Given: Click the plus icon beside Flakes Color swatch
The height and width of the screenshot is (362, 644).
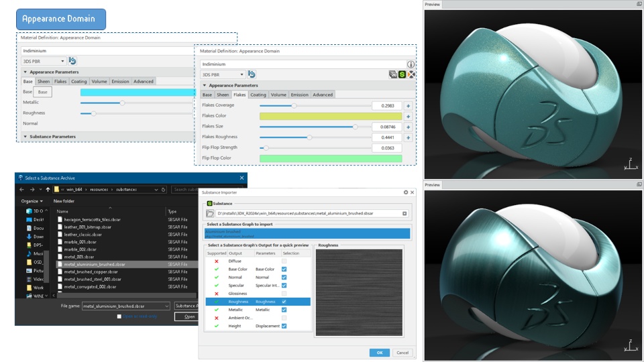Looking at the screenshot, I should click(x=409, y=117).
